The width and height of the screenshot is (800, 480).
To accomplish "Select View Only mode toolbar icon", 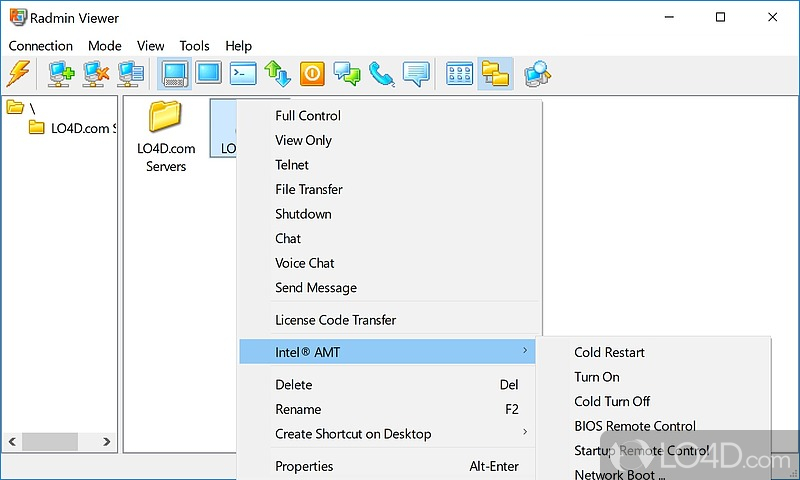I will click(x=209, y=73).
